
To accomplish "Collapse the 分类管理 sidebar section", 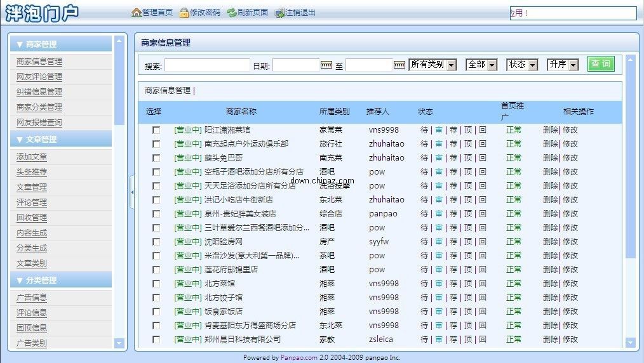I will pyautogui.click(x=61, y=280).
